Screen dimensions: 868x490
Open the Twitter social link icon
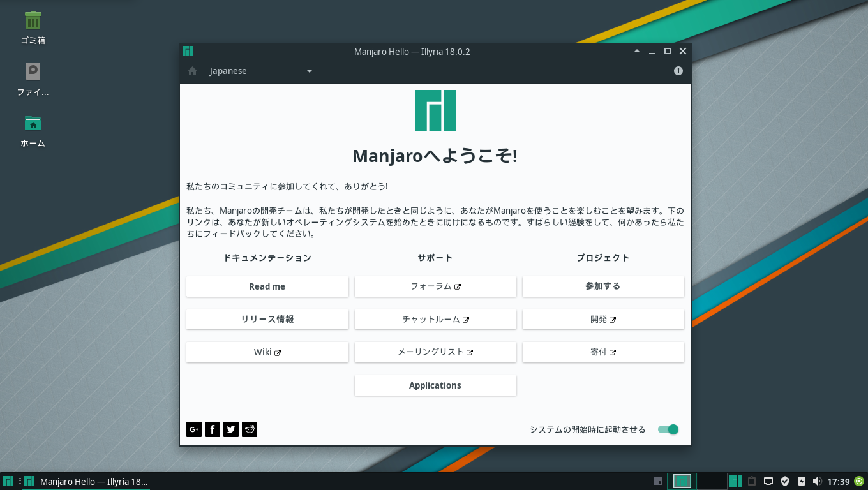coord(231,429)
